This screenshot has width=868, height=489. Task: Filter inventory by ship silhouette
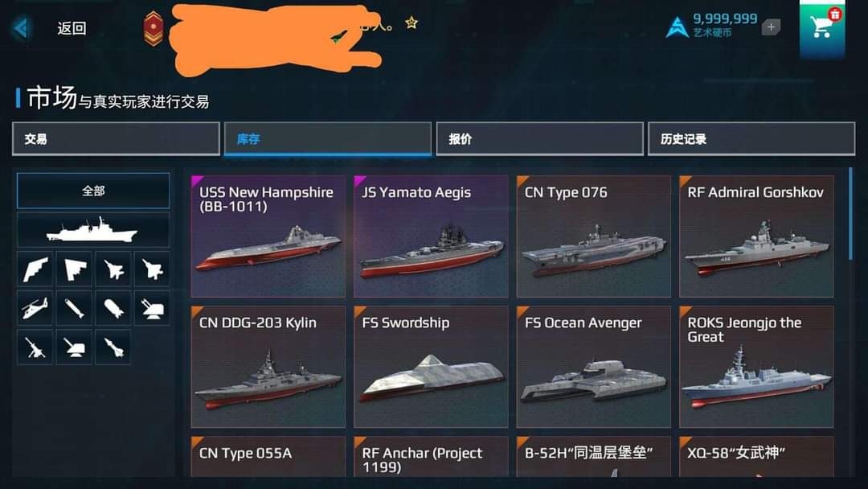93,230
